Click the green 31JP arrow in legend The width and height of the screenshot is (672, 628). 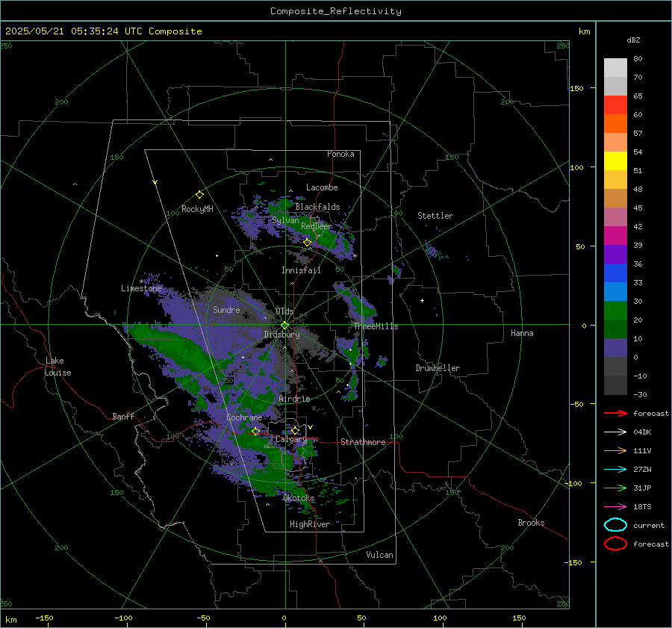(615, 488)
